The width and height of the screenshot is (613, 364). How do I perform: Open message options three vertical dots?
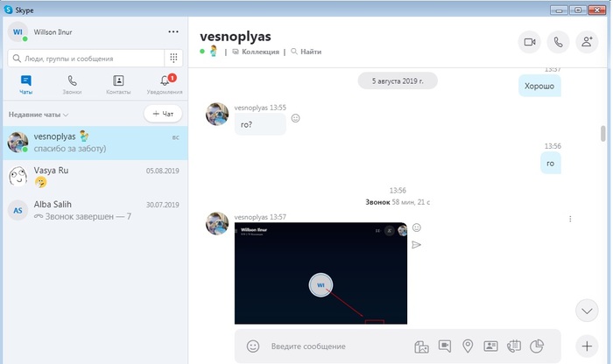[x=570, y=219]
